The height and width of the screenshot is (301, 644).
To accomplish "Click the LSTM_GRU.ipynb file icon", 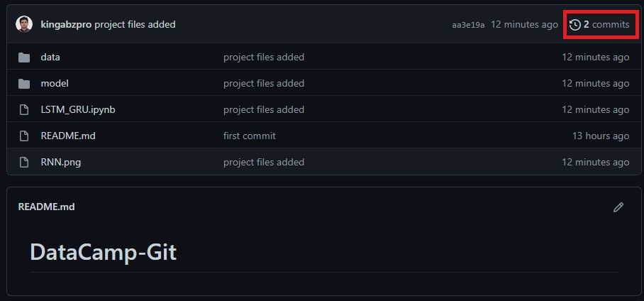I will coord(24,110).
